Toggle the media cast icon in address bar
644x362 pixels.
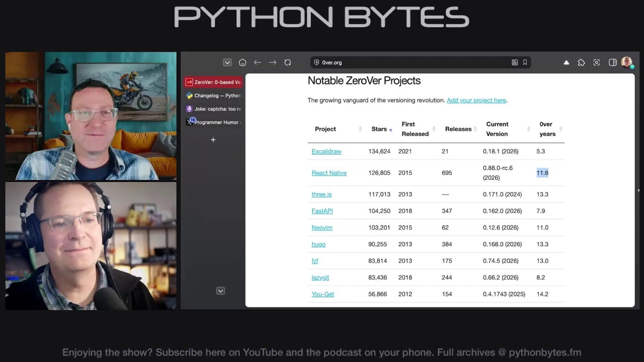[515, 62]
